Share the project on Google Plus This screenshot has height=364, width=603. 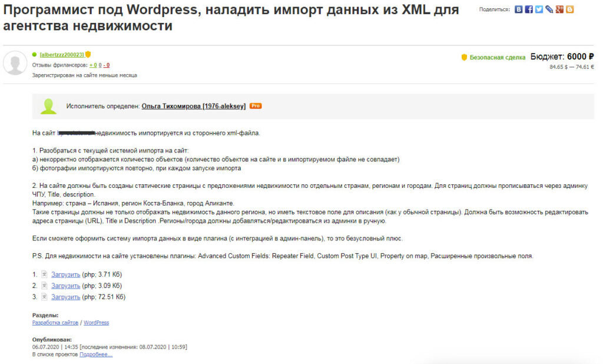click(x=559, y=9)
